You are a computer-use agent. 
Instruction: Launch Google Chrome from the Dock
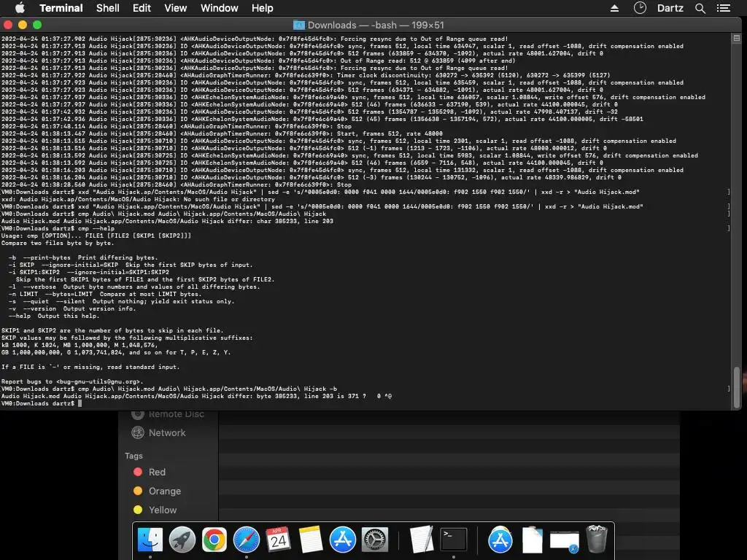click(x=214, y=540)
